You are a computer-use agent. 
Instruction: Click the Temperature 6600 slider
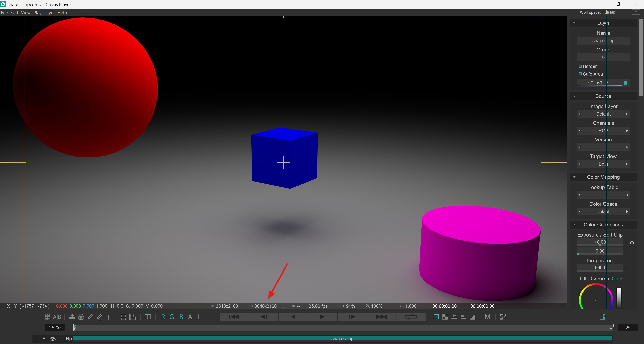click(x=600, y=268)
